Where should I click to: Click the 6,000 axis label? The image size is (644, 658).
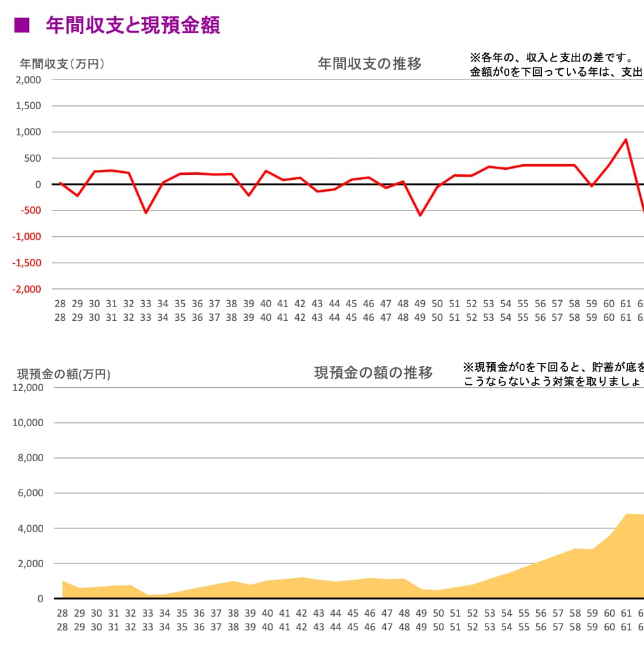(x=31, y=493)
